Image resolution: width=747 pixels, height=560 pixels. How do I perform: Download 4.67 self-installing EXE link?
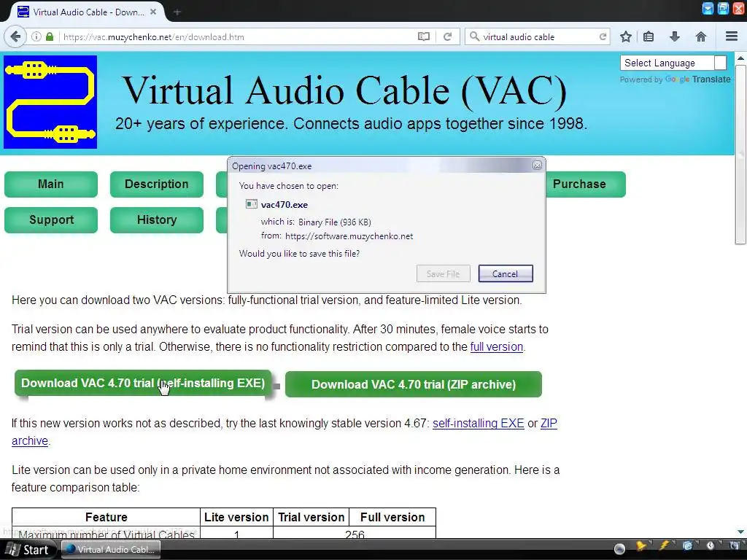(x=479, y=424)
